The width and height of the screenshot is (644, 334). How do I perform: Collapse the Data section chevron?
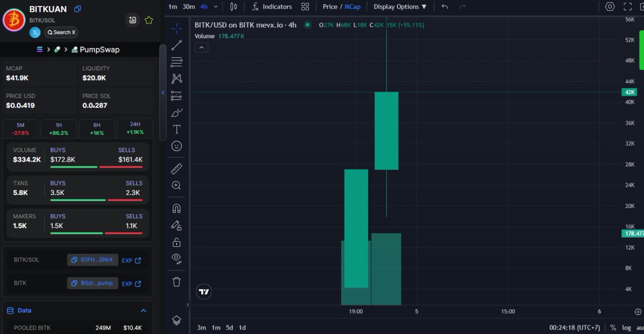click(x=143, y=310)
